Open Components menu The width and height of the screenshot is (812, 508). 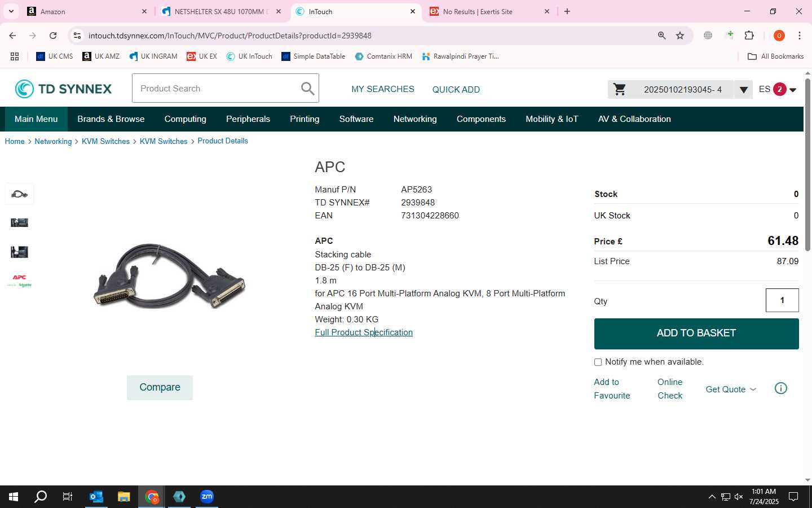pyautogui.click(x=481, y=119)
